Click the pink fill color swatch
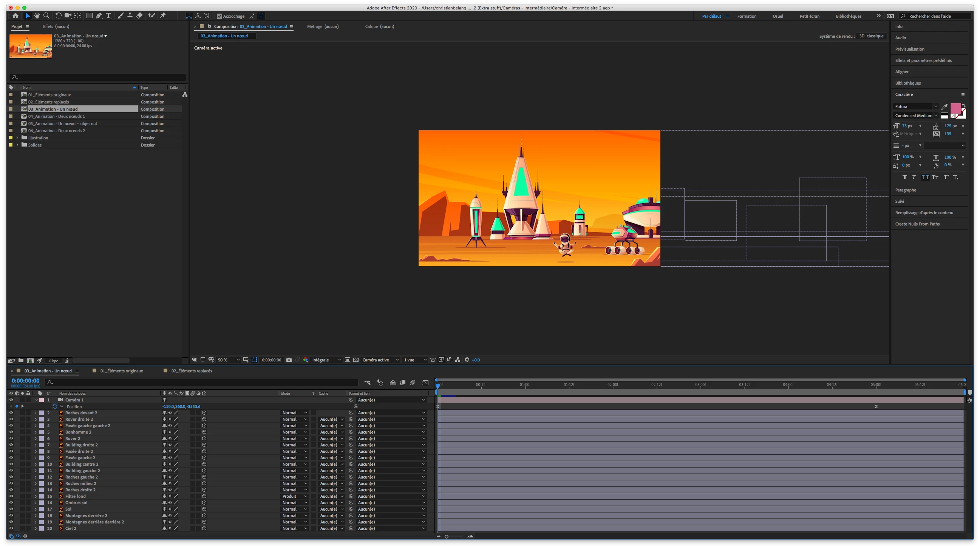This screenshot has height=548, width=980. click(955, 108)
